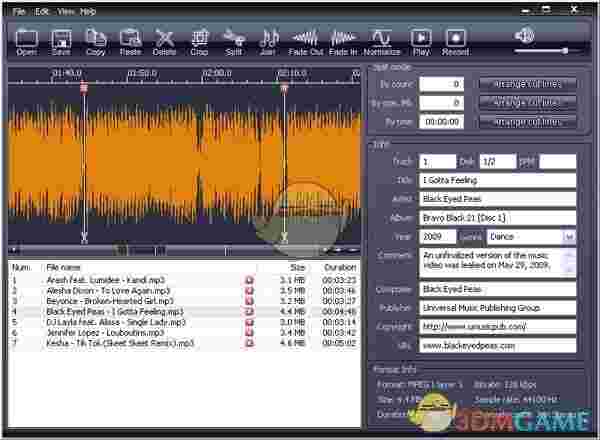
Task: Click Arrange cut lines button for By count
Action: 528,84
